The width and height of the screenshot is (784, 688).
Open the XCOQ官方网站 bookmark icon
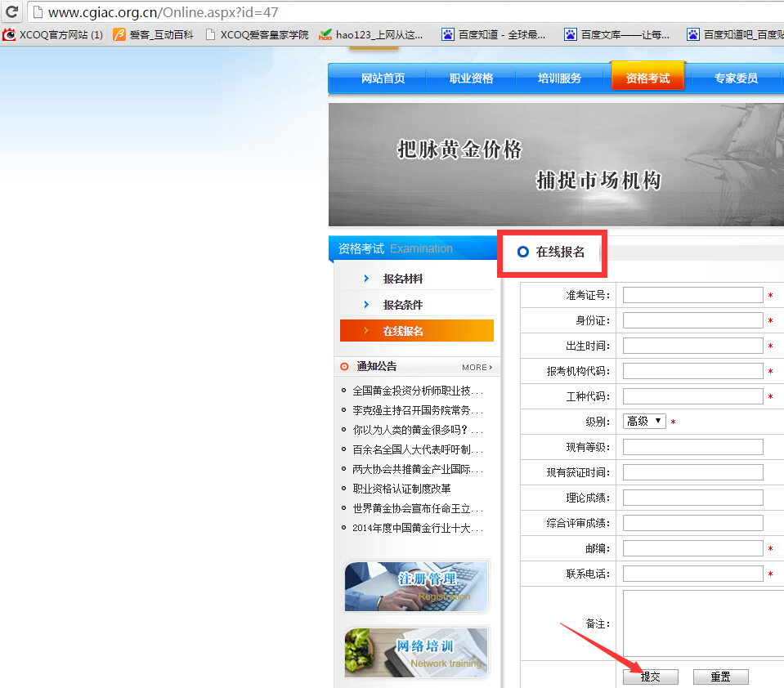(8, 34)
